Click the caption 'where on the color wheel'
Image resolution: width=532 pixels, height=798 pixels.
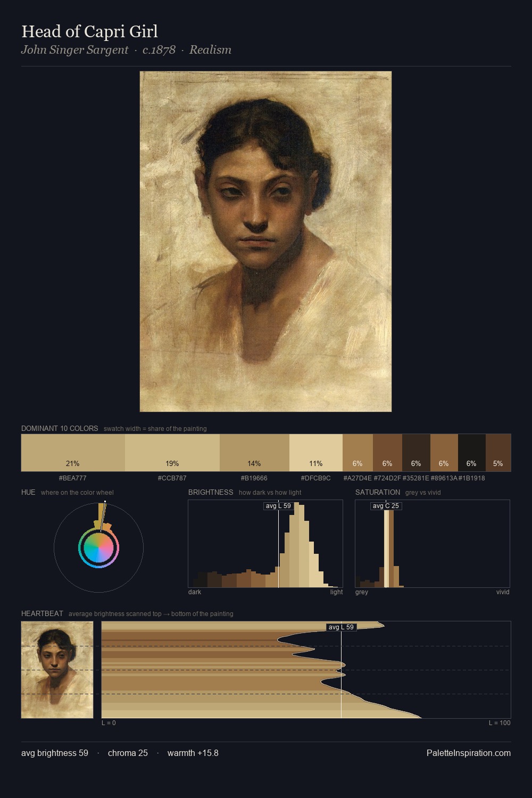coord(77,493)
